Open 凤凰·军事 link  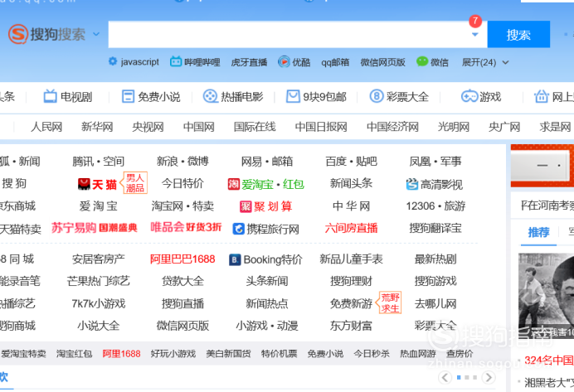click(435, 162)
